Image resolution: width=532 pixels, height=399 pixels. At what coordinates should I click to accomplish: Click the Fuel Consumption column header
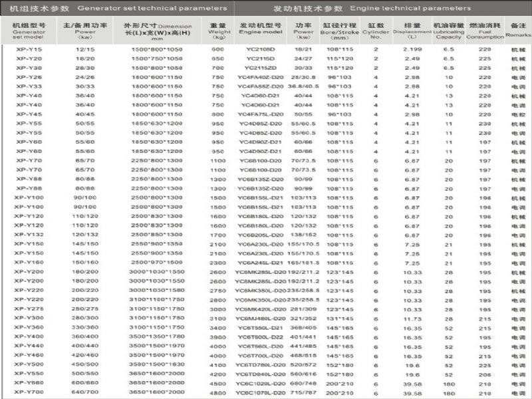pyautogui.click(x=481, y=30)
